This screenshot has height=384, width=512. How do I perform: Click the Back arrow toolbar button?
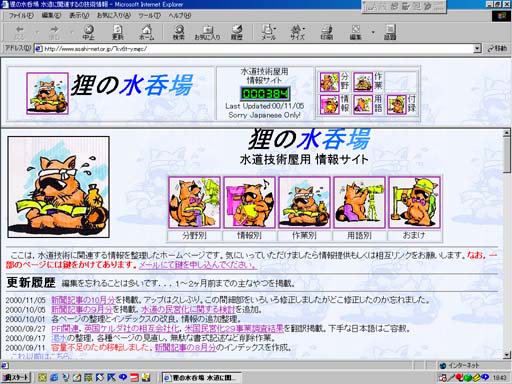click(x=20, y=32)
